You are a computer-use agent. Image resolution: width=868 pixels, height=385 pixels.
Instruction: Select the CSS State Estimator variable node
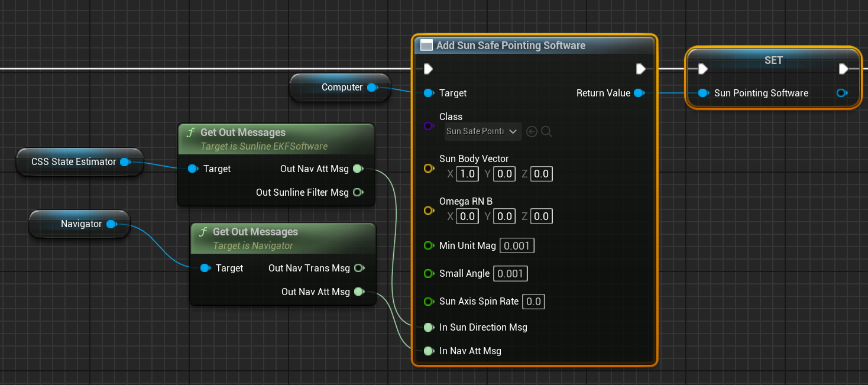pyautogui.click(x=73, y=161)
